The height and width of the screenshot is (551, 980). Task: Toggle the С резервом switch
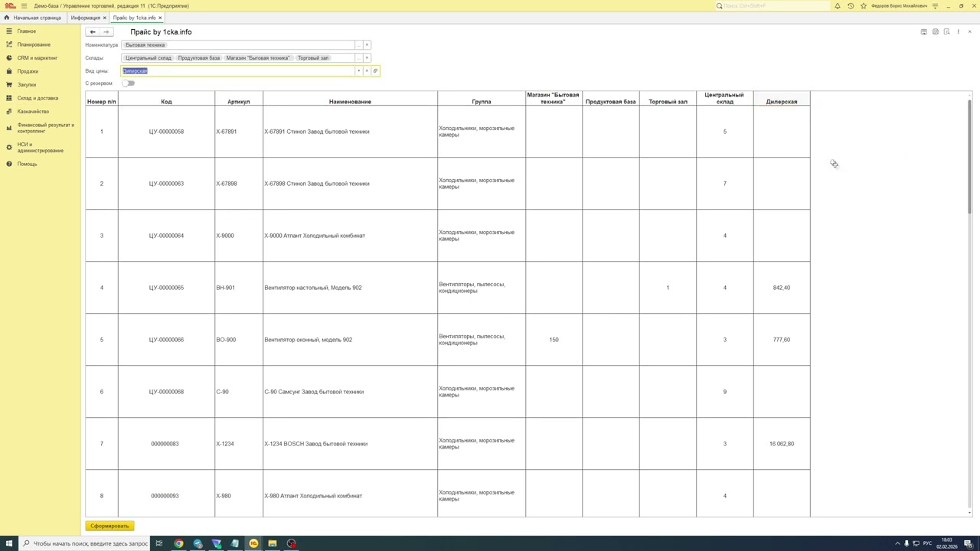pos(128,83)
